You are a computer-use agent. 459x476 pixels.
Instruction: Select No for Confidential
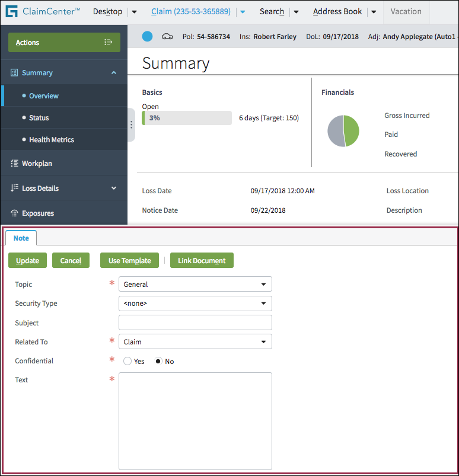[x=158, y=362]
